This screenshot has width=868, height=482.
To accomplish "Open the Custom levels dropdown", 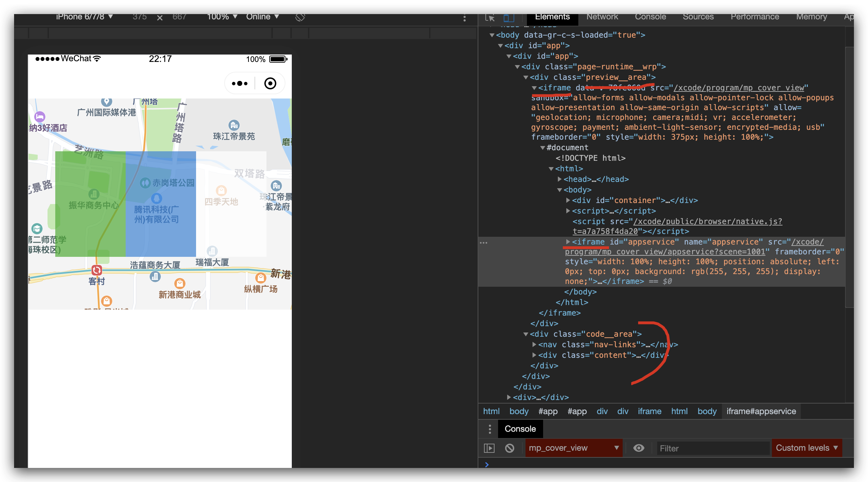I will tap(807, 448).
